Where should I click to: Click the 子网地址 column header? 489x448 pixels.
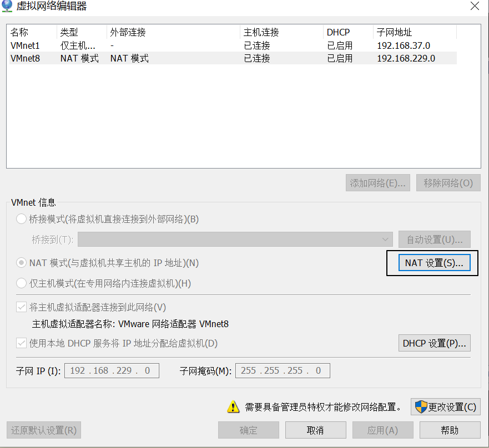coord(415,32)
